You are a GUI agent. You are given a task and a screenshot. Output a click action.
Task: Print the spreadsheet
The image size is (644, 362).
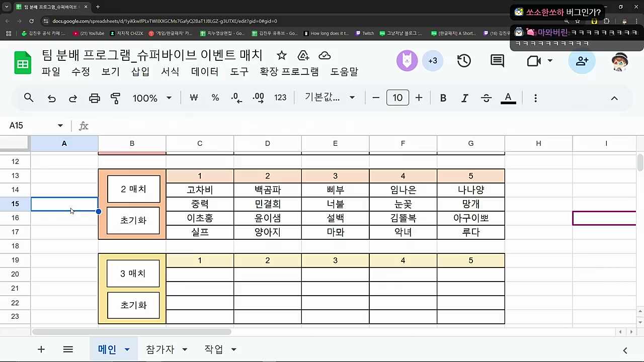[x=95, y=98]
